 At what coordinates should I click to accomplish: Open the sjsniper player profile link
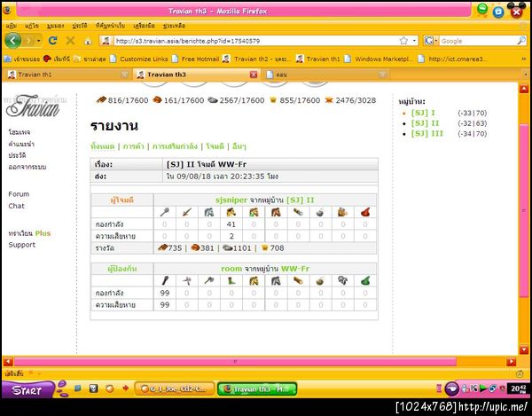(x=231, y=200)
